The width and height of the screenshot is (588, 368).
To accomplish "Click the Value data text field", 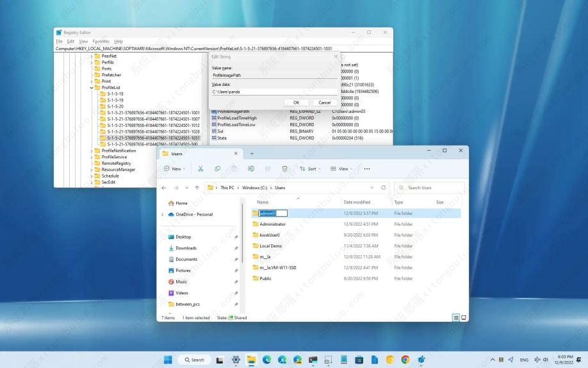I will [274, 92].
